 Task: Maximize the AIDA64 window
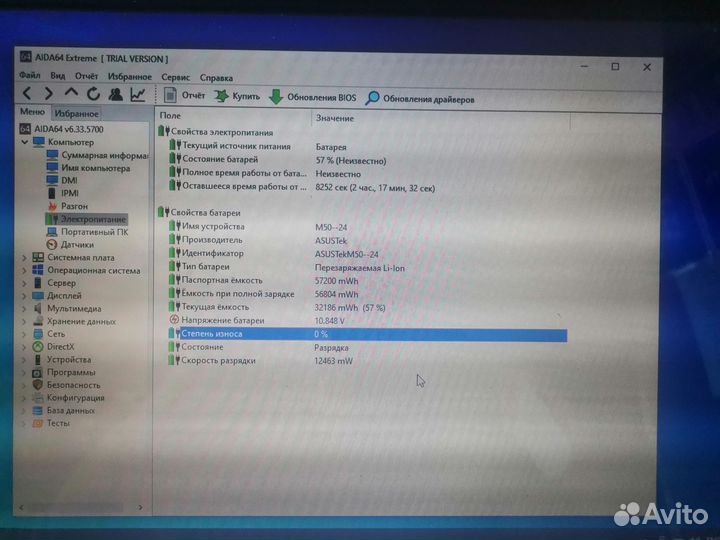[615, 67]
